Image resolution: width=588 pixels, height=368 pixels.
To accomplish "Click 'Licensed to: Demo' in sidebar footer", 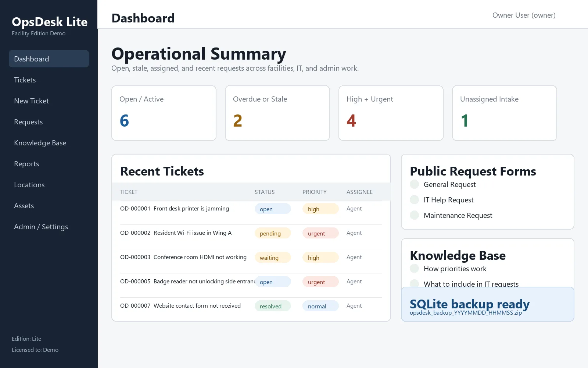I will pos(35,350).
